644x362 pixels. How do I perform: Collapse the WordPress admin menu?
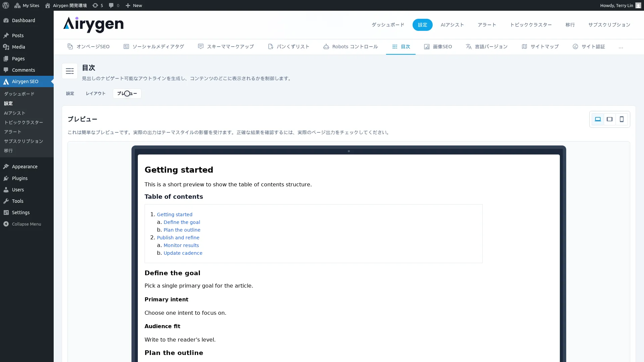pos(26,224)
